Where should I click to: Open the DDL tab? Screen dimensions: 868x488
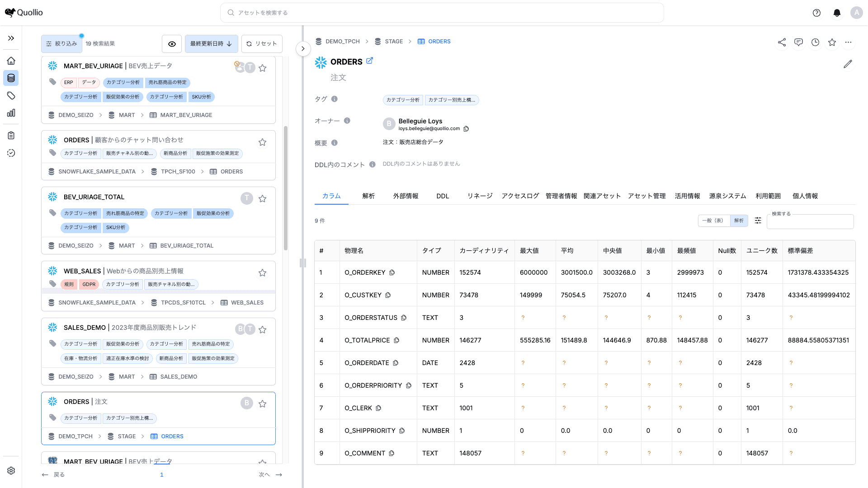coord(443,196)
